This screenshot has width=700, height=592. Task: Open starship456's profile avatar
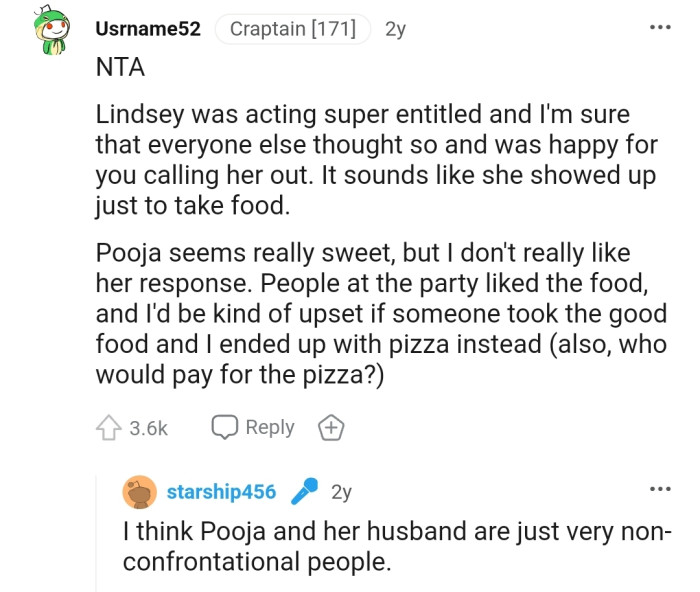point(139,492)
